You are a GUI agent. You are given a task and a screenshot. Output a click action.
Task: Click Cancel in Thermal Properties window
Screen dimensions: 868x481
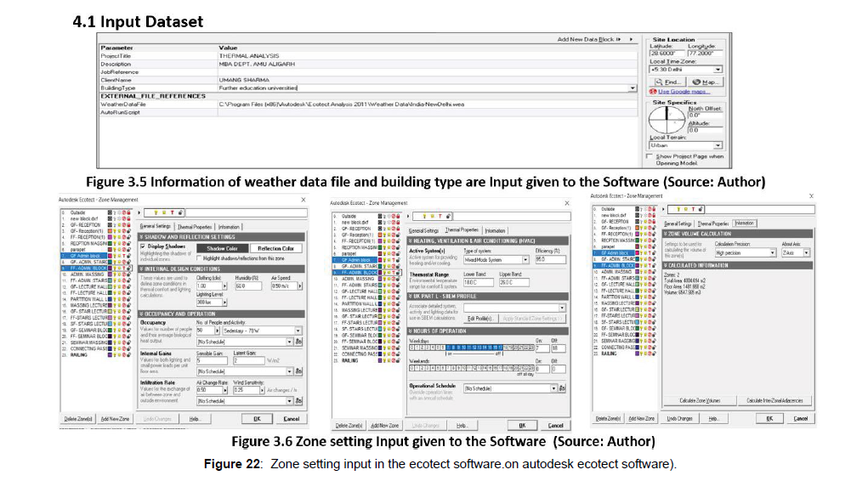[555, 426]
